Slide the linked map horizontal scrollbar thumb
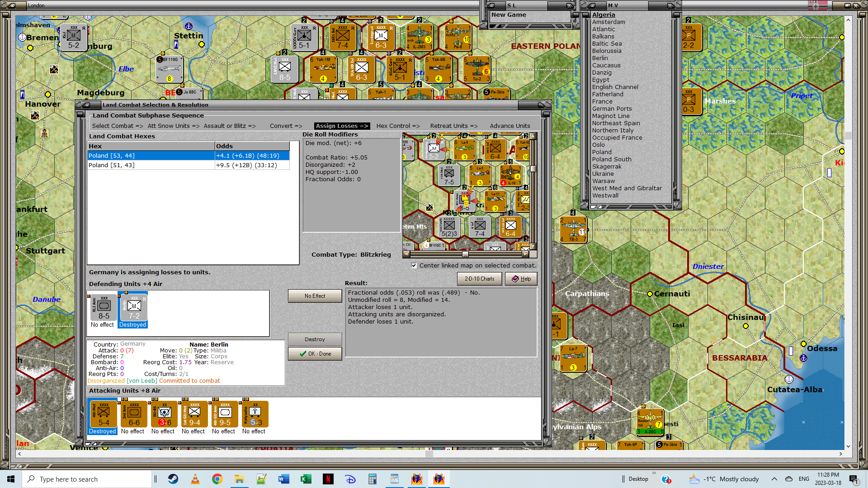Screen dimensions: 868x488 click(465, 254)
